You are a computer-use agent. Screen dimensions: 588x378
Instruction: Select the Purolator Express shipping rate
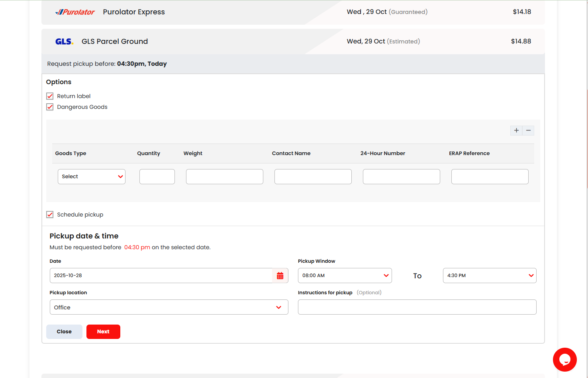pyautogui.click(x=239, y=12)
